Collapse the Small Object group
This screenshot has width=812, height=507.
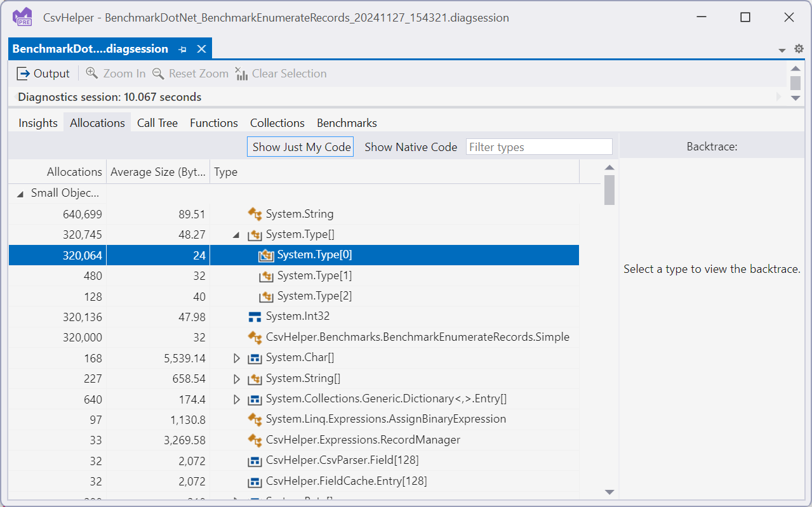(20, 194)
